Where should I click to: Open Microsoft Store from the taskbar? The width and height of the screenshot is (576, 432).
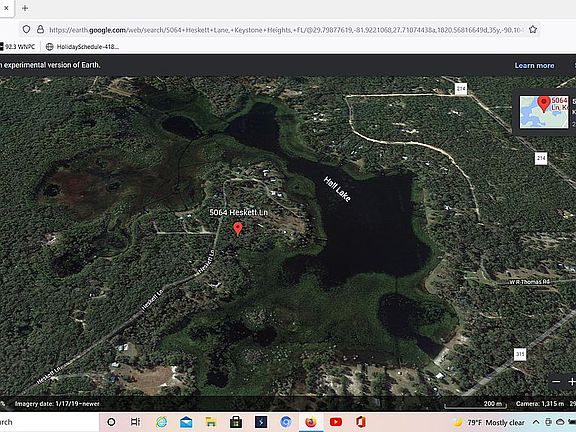pos(236,422)
